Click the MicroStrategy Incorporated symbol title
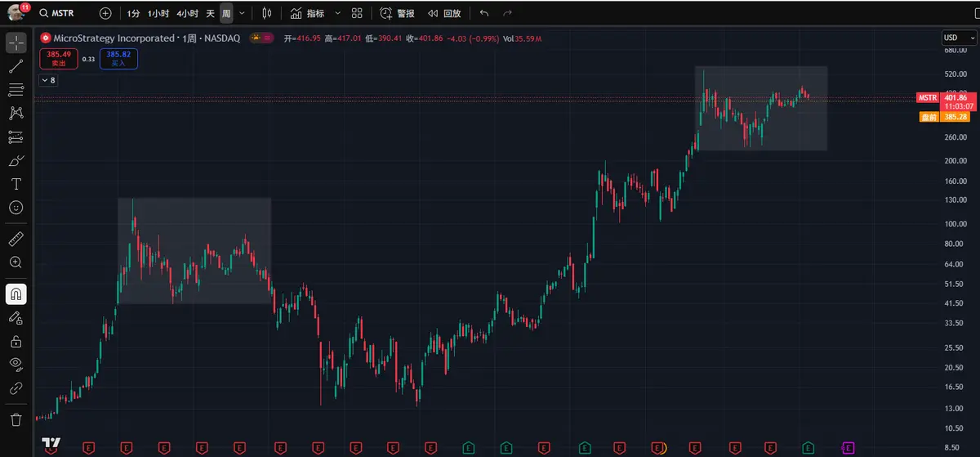Viewport: 980px width, 457px height. [x=114, y=38]
